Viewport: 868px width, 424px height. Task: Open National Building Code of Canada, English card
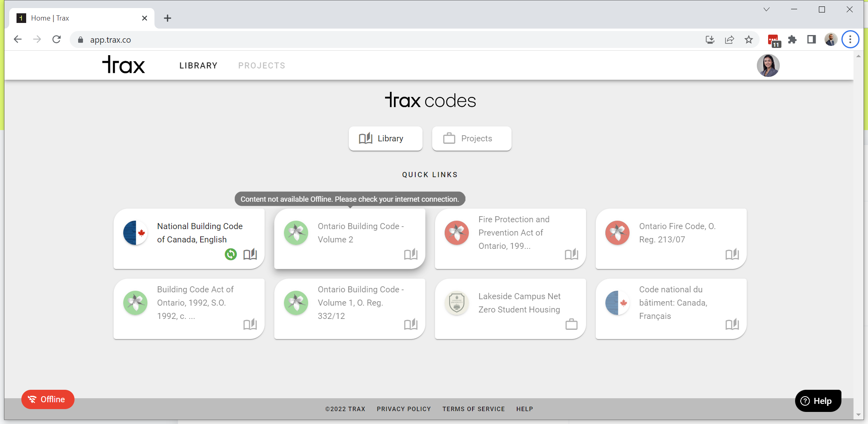189,238
